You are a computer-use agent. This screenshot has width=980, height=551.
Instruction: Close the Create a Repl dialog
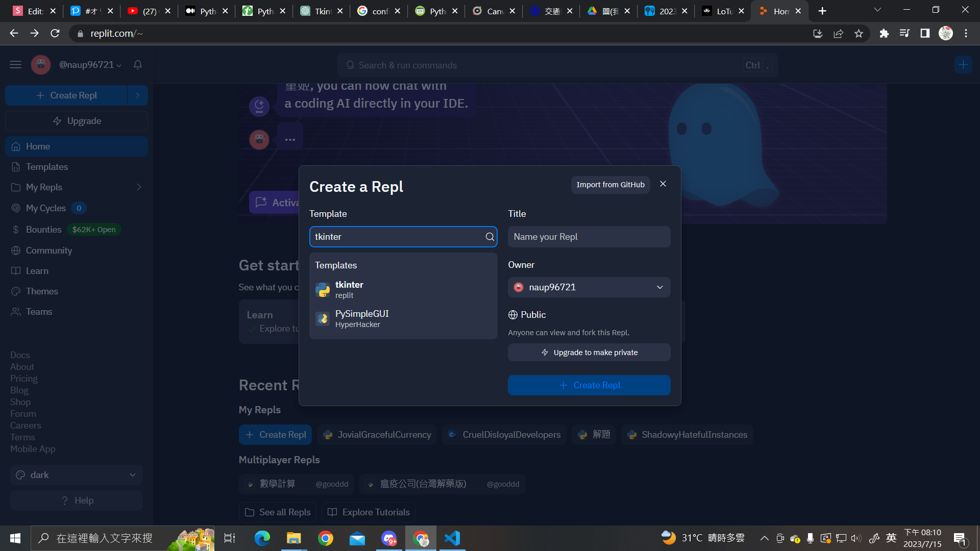pyautogui.click(x=663, y=184)
